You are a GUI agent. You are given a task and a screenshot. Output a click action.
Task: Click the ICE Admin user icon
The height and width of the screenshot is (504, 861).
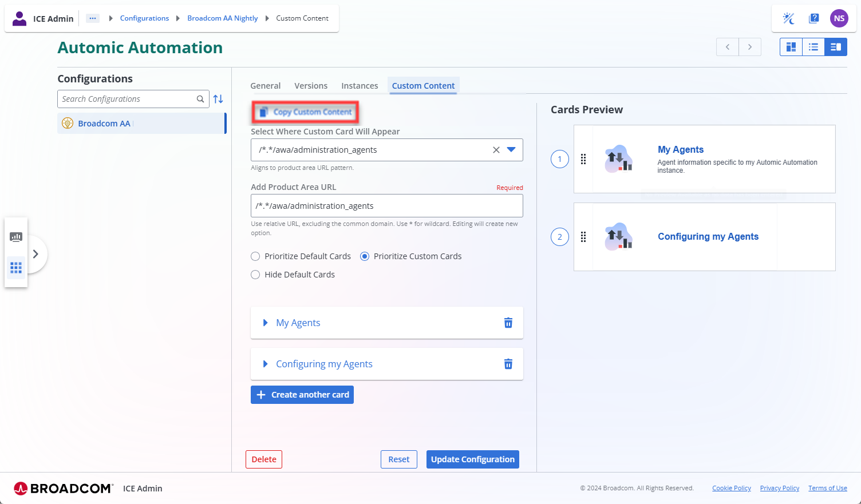pyautogui.click(x=19, y=18)
